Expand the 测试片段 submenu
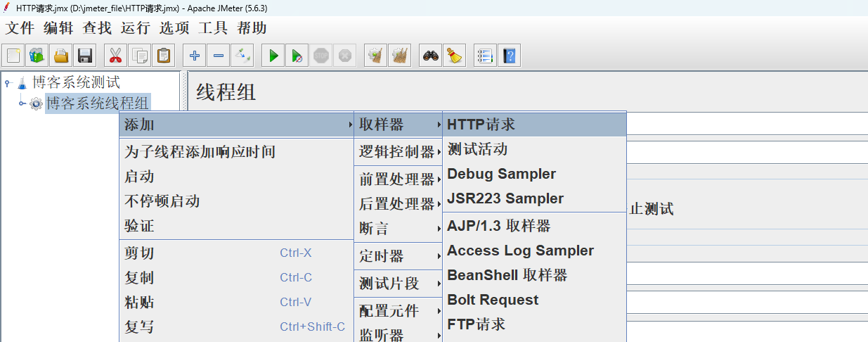Viewport: 868px width, 342px height. pos(398,284)
